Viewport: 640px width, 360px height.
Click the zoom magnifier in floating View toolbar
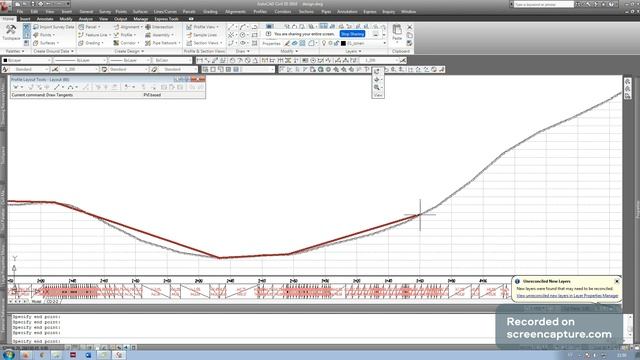[x=377, y=87]
